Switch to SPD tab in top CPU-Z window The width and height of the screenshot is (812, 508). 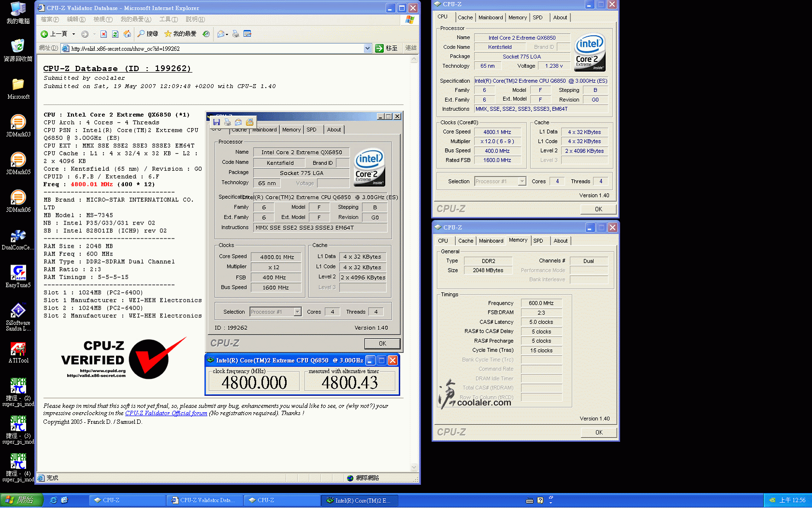point(538,17)
